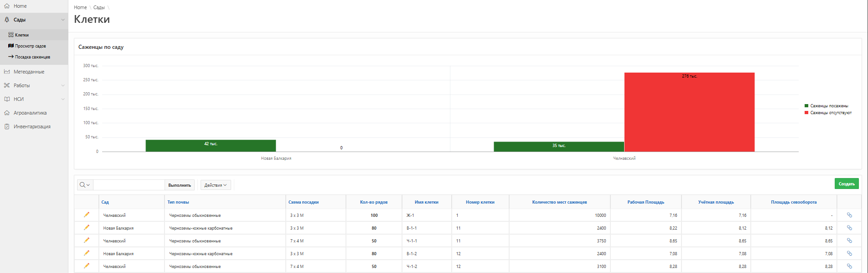Go to the Home breadcrumb link
This screenshot has height=273, width=868.
click(80, 7)
